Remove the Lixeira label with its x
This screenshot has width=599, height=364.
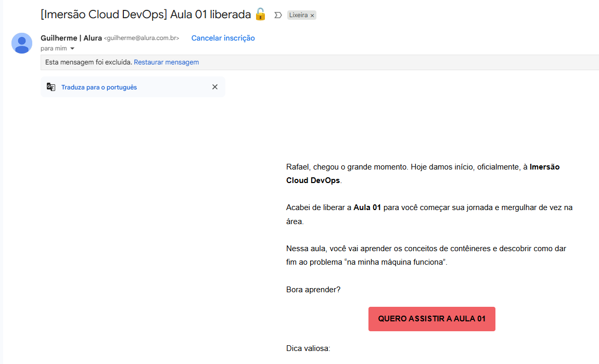click(x=312, y=16)
